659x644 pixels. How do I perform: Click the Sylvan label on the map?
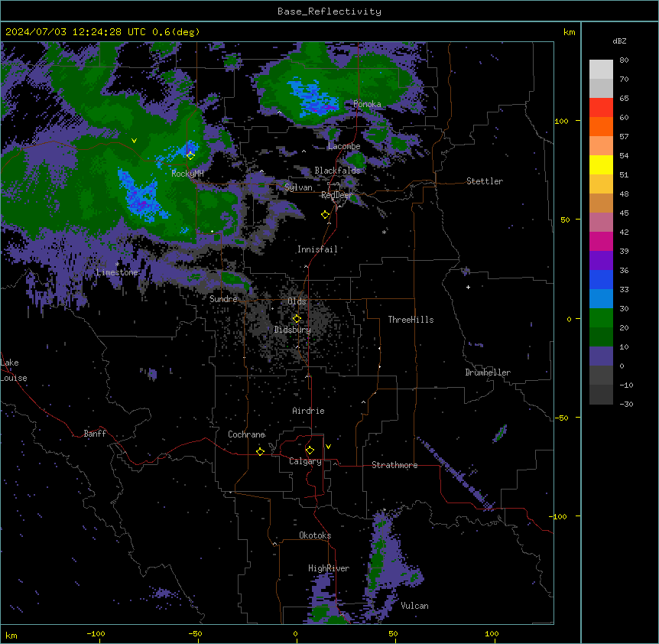pyautogui.click(x=298, y=187)
